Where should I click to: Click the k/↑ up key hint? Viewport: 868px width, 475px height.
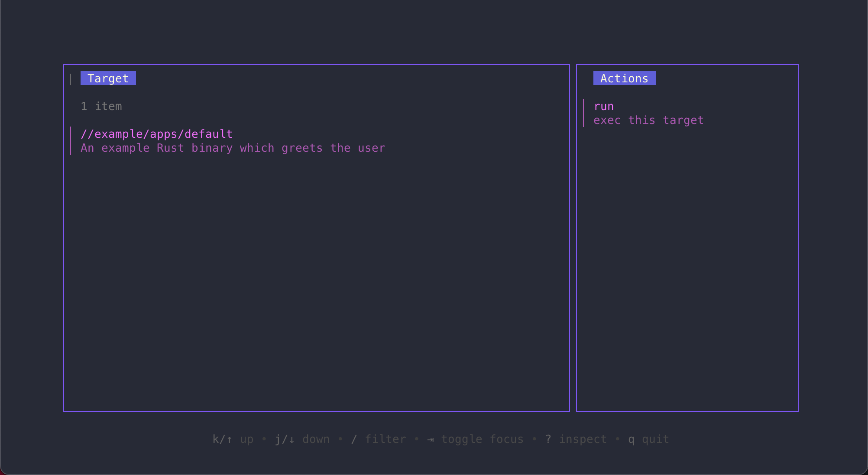click(222, 439)
